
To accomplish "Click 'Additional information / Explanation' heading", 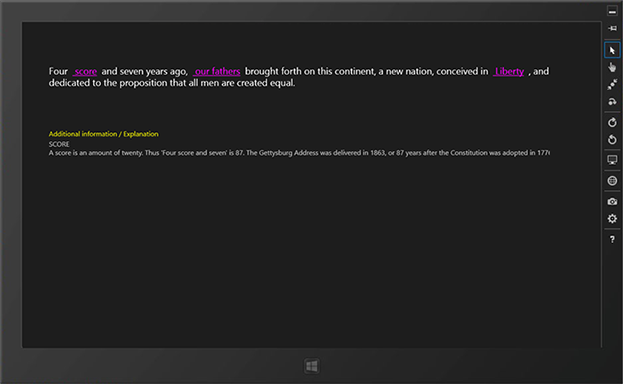I will pyautogui.click(x=103, y=134).
